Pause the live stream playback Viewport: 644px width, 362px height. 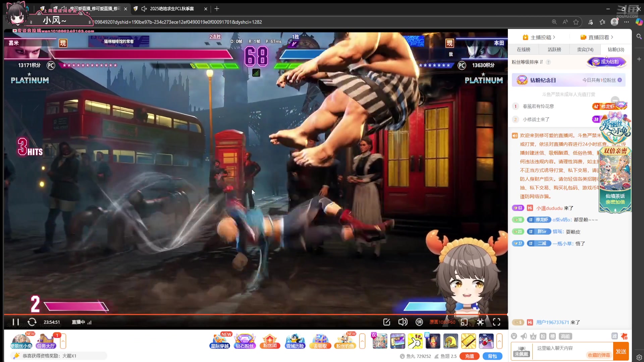15,322
